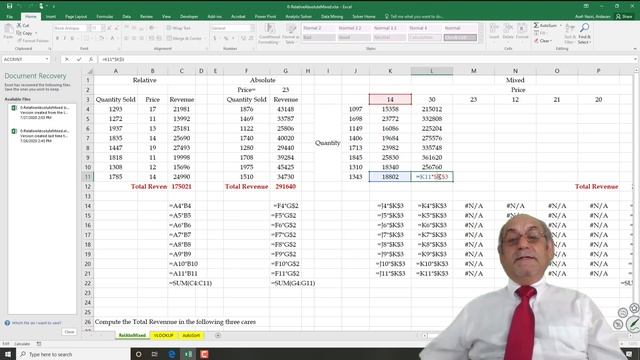Switch to the Insert ribbon tab
The image size is (640, 360).
51,16
